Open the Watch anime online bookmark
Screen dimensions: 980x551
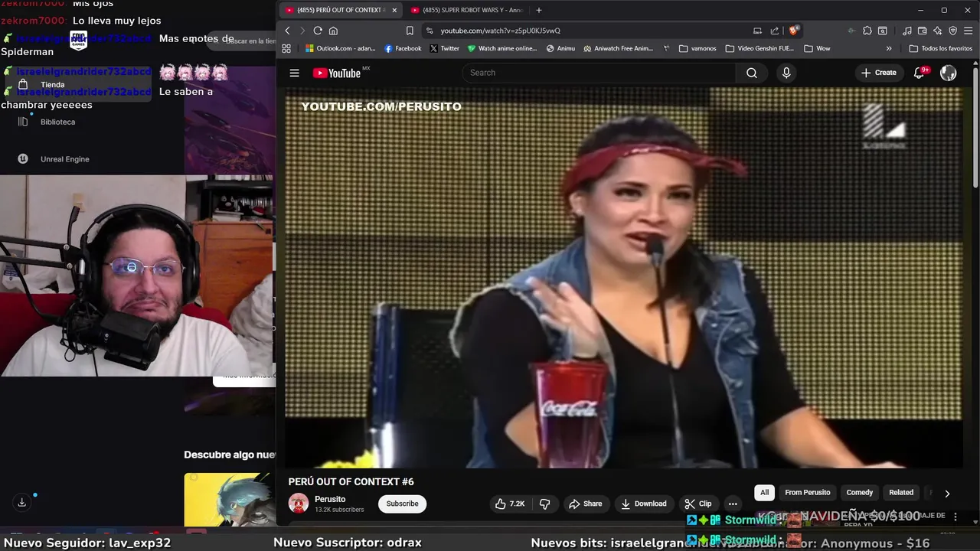click(502, 48)
